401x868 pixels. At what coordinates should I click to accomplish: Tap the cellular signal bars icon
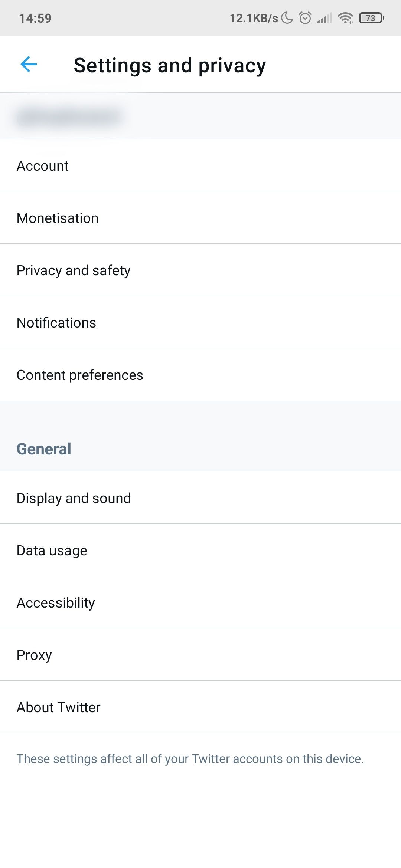(324, 18)
